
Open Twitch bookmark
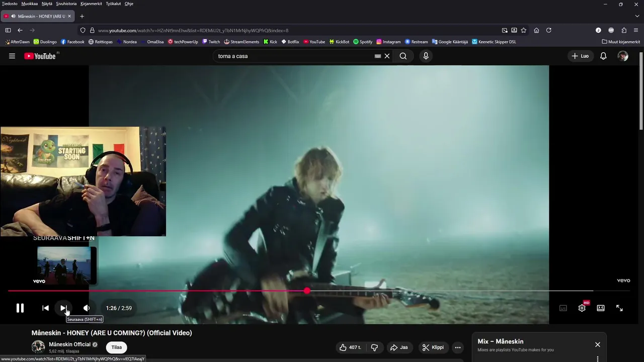point(211,42)
